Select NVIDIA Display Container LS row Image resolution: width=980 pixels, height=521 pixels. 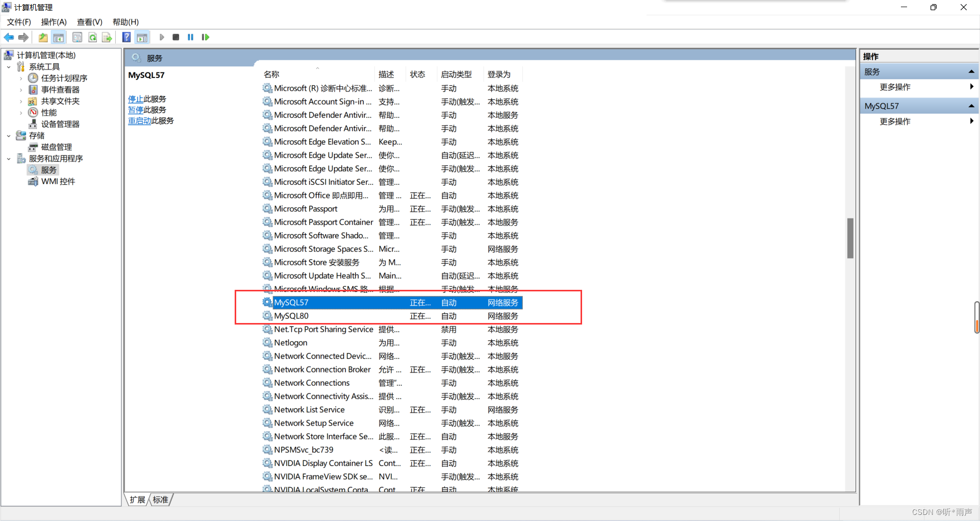(392, 463)
